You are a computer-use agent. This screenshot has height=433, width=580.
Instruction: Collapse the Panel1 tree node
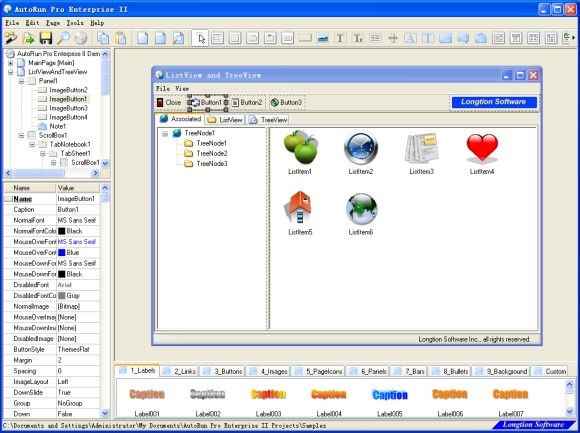coord(21,81)
